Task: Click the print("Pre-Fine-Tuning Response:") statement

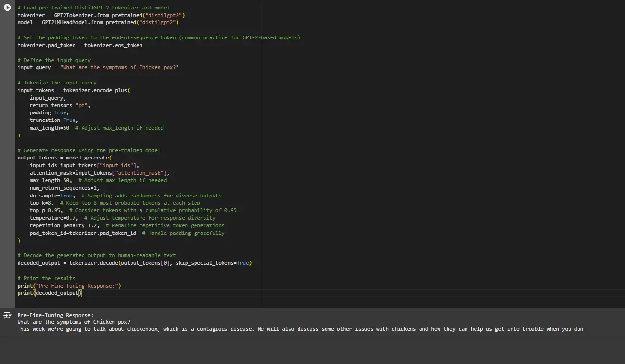Action: [x=69, y=286]
